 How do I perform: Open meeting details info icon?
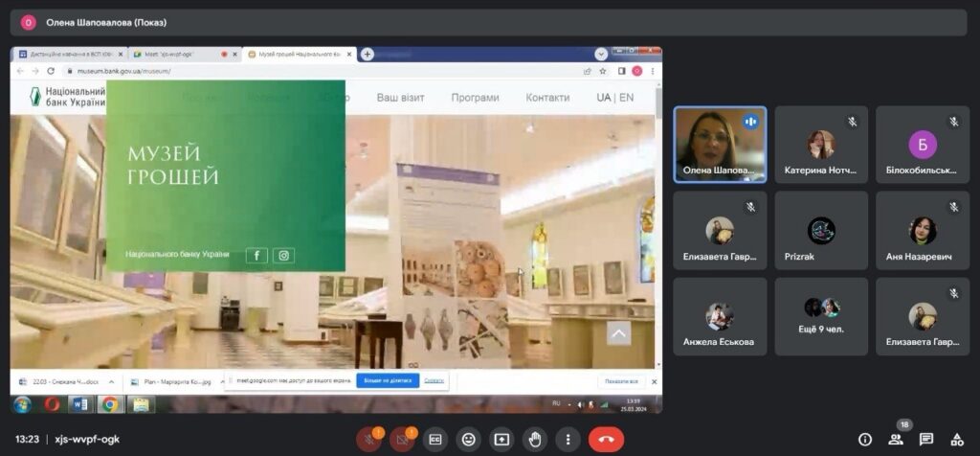click(x=865, y=439)
